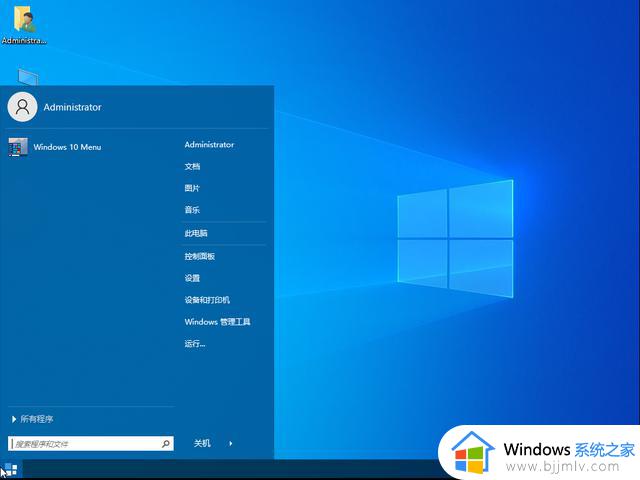Click the Start button on the taskbar

(11, 470)
